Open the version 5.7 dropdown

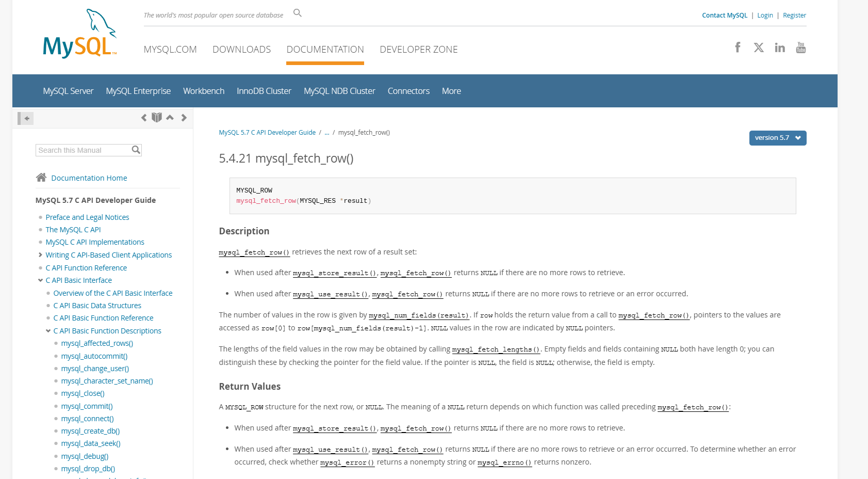pos(778,138)
